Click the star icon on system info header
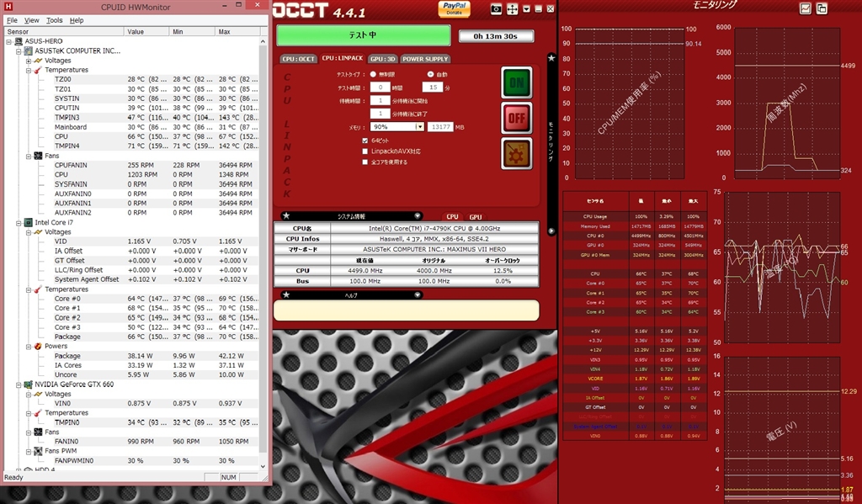Screen dimensions: 862x504 pyautogui.click(x=286, y=216)
